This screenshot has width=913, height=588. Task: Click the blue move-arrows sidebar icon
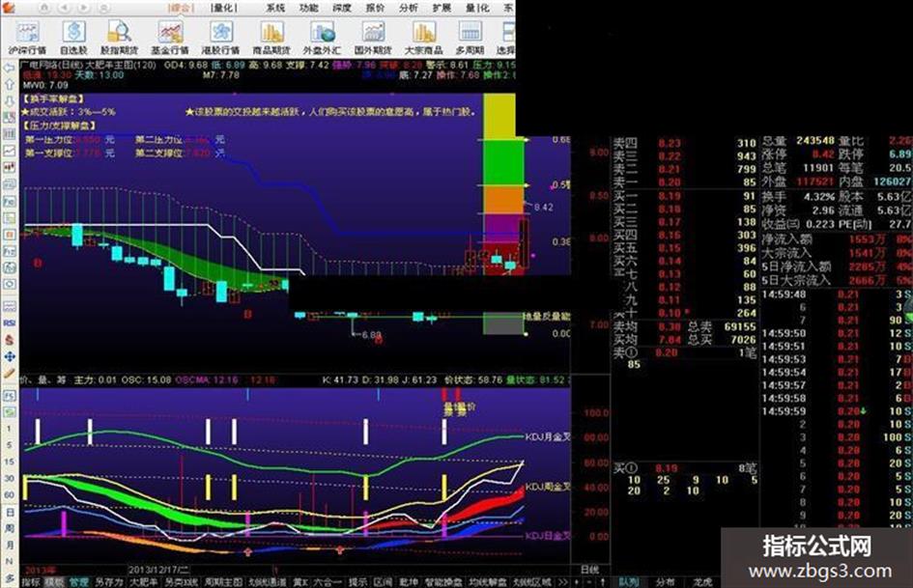coord(10,356)
